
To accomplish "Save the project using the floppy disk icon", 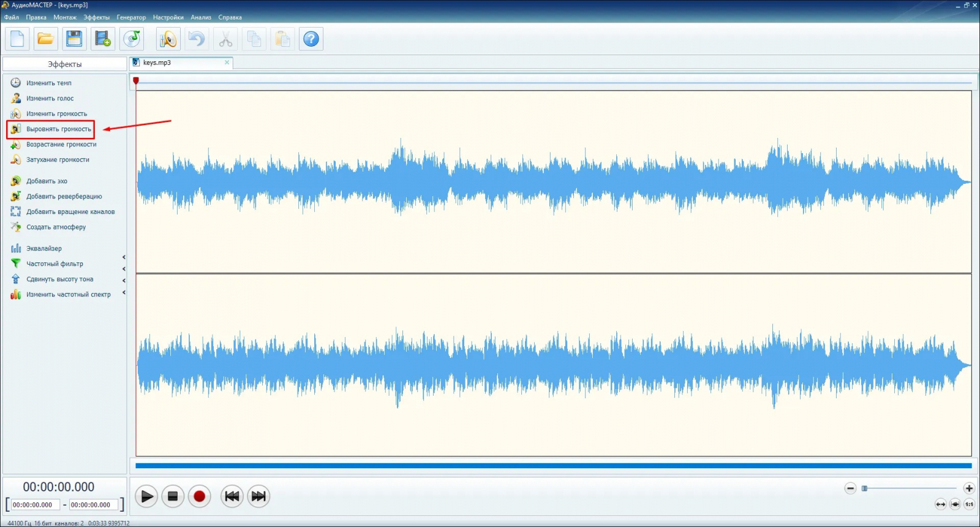I will [74, 39].
